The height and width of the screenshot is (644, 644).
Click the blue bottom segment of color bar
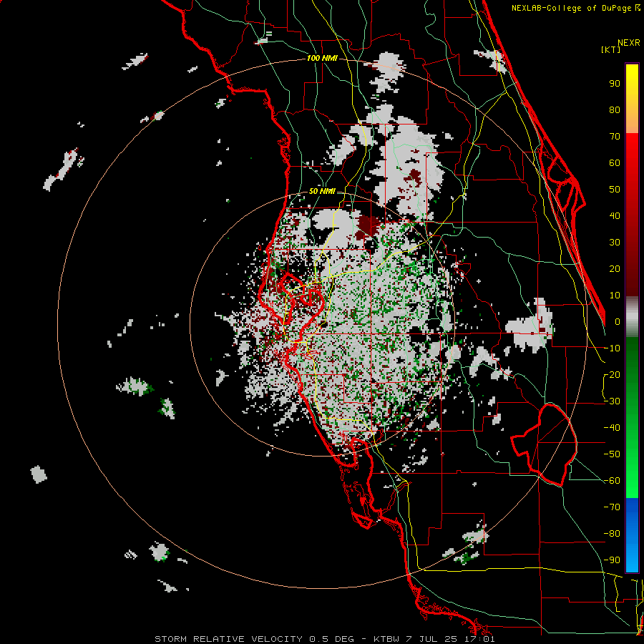[632, 535]
